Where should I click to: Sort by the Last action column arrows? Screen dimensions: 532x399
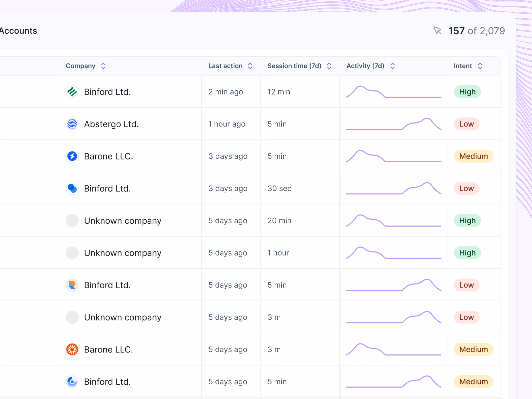pyautogui.click(x=250, y=66)
